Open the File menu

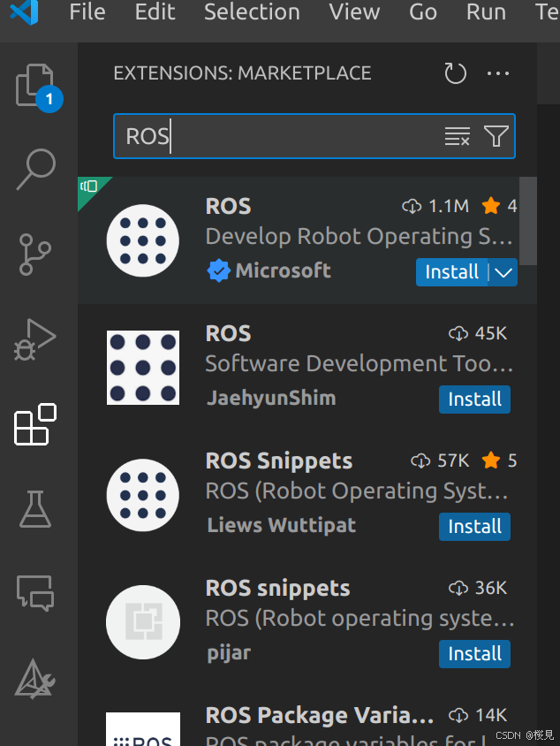click(x=87, y=11)
